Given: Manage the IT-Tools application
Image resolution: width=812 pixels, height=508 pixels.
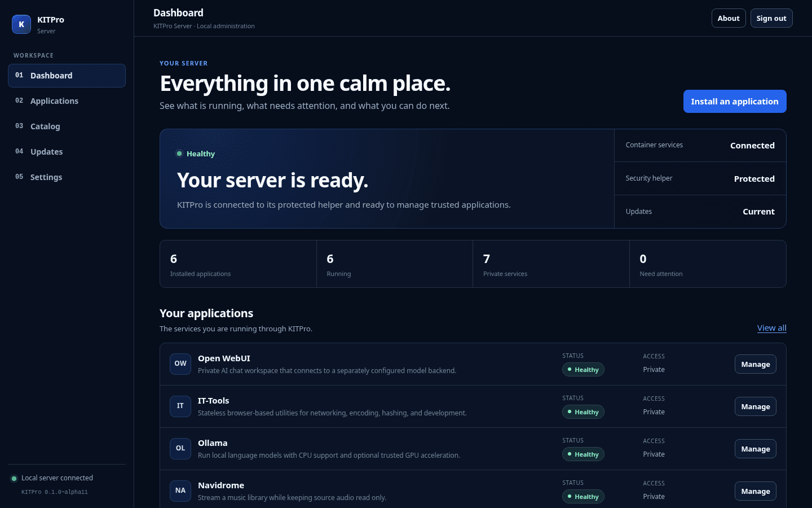Looking at the screenshot, I should (756, 406).
